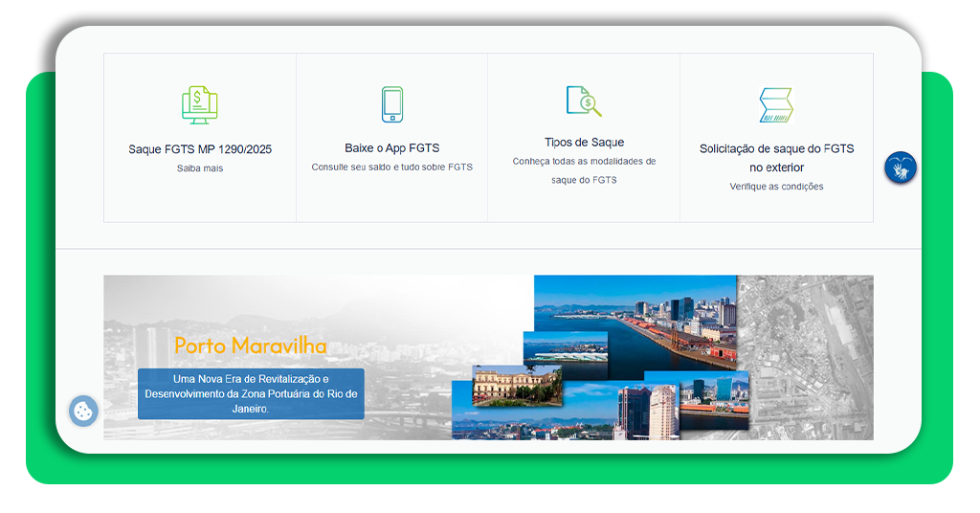The image size is (980, 513).
Task: Open the Saque FGTS MP 1290/2025 heading
Action: 200,149
